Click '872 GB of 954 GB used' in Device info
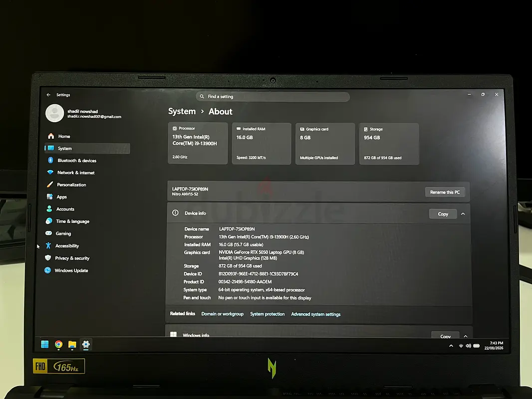532x399 pixels. [240, 266]
